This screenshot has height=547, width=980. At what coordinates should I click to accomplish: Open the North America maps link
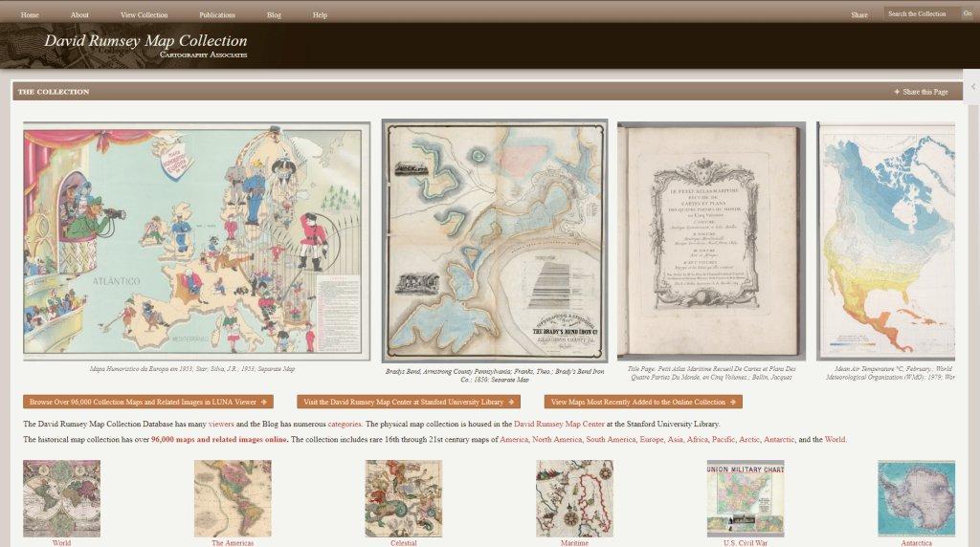(x=557, y=440)
